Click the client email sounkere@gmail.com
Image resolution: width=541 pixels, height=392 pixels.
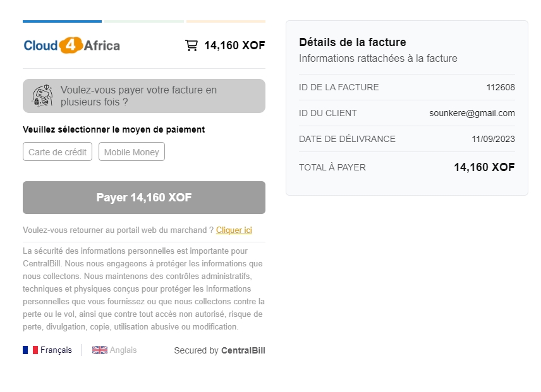coord(472,113)
